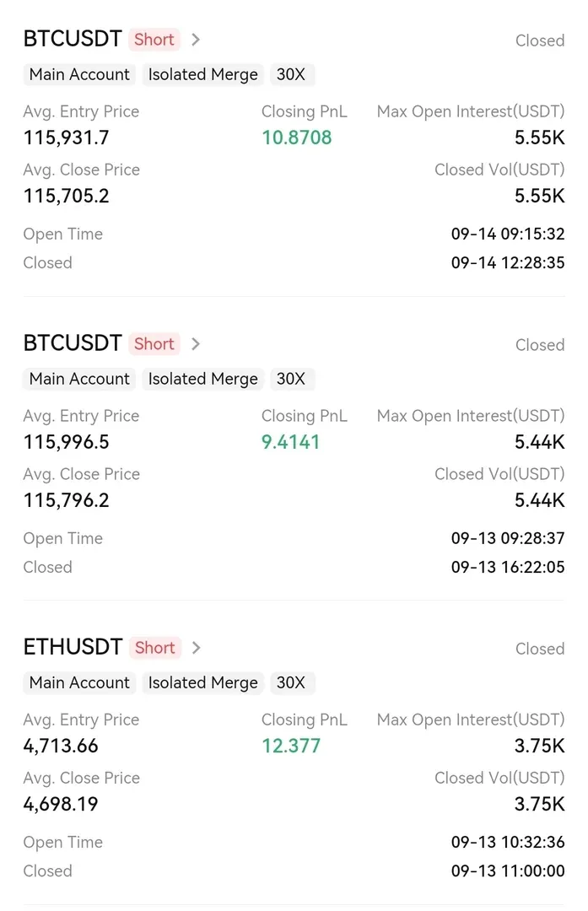Tap Avg. Close Price 115,796.2

tap(67, 500)
